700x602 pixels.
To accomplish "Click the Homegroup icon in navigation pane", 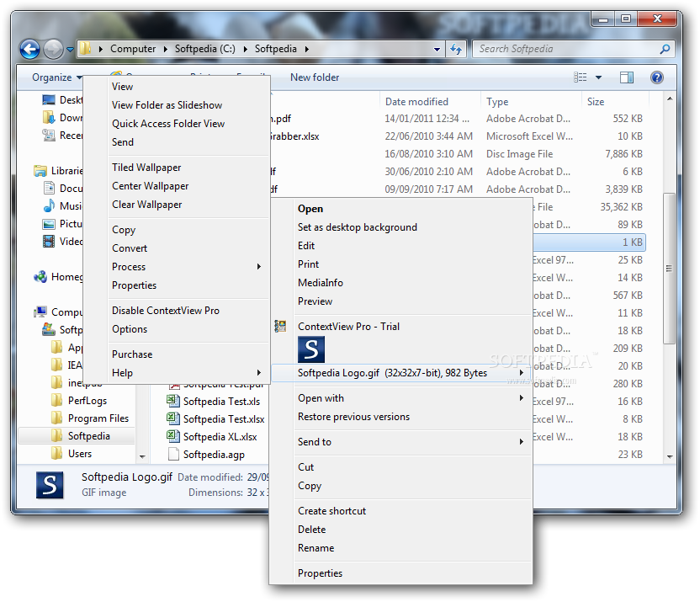I will (x=40, y=277).
